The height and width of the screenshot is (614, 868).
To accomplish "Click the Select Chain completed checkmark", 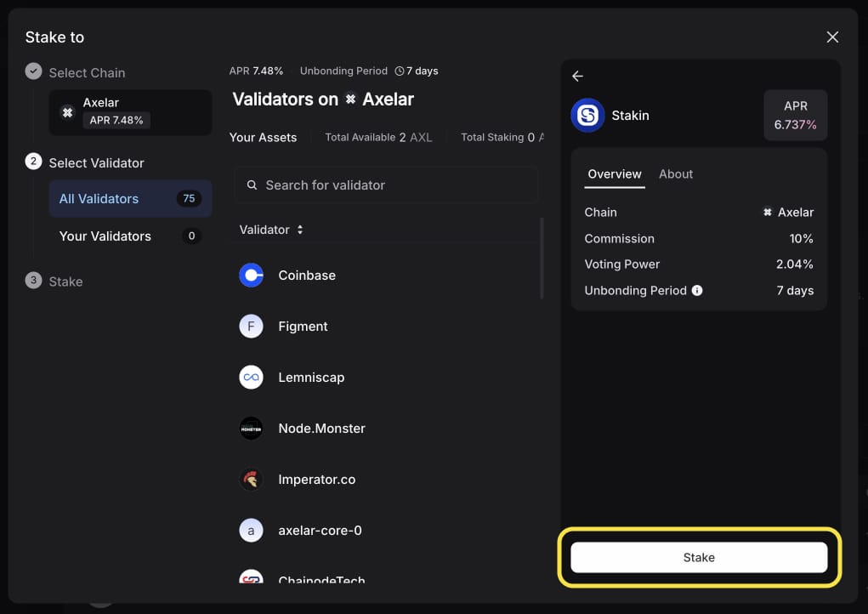I will point(33,71).
